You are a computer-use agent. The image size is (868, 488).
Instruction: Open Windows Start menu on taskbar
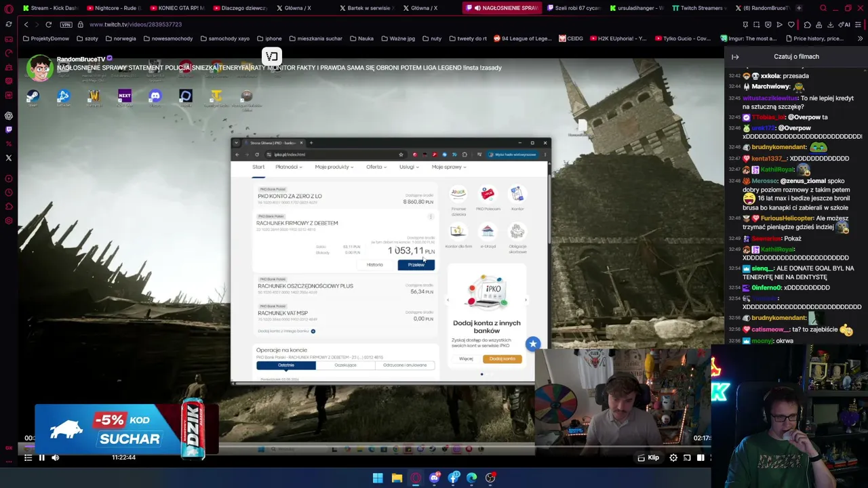[x=378, y=479]
